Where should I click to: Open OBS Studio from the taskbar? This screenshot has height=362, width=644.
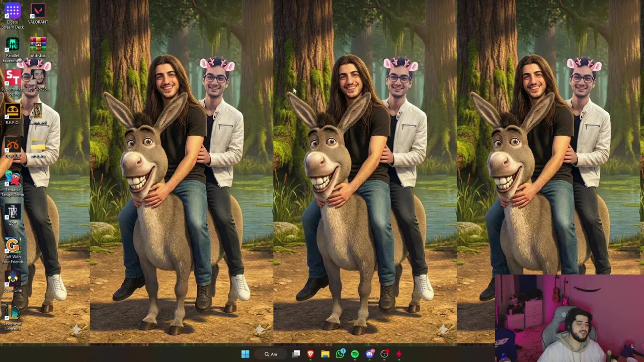(384, 354)
